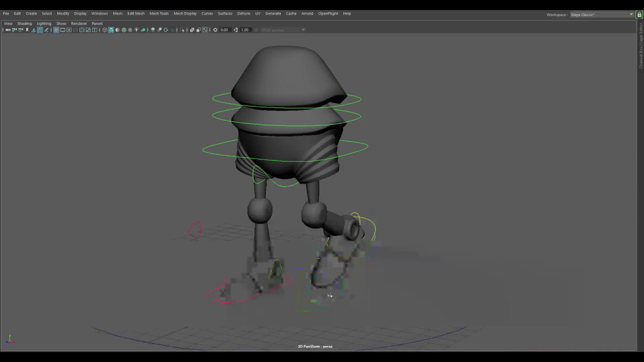Open the Renderer panel menu
Screen dimensions: 644x362
click(x=79, y=24)
